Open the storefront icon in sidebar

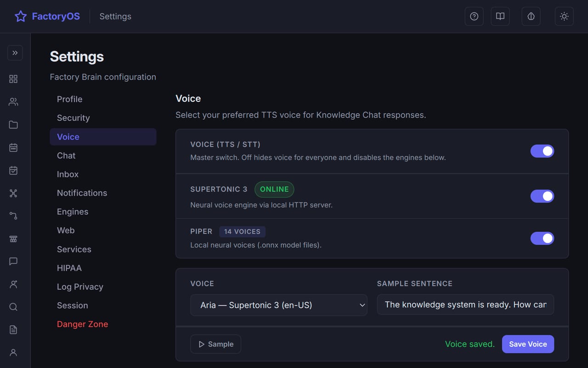pyautogui.click(x=13, y=239)
